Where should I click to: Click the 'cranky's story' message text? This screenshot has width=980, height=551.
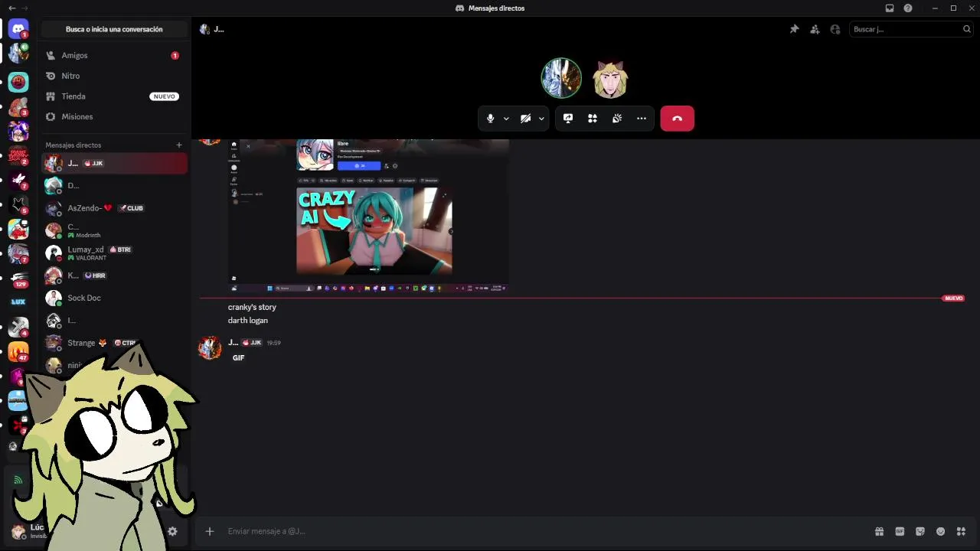pos(252,307)
